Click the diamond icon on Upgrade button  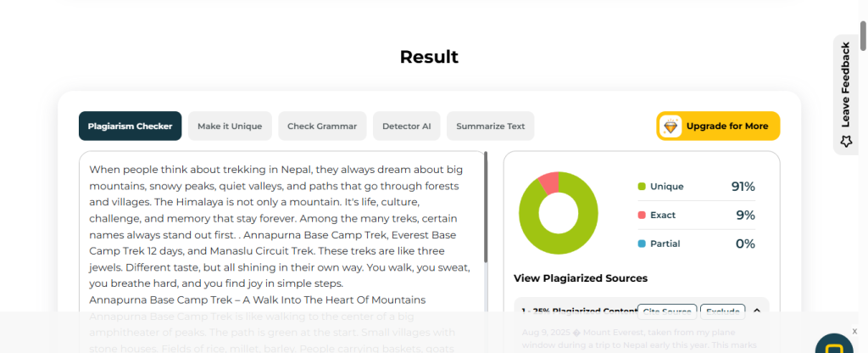tap(670, 126)
